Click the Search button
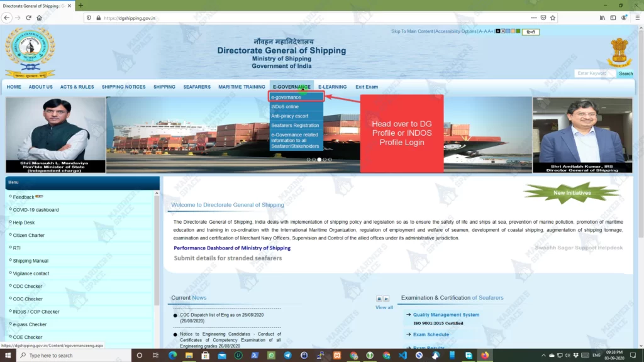644x362 pixels. [626, 74]
